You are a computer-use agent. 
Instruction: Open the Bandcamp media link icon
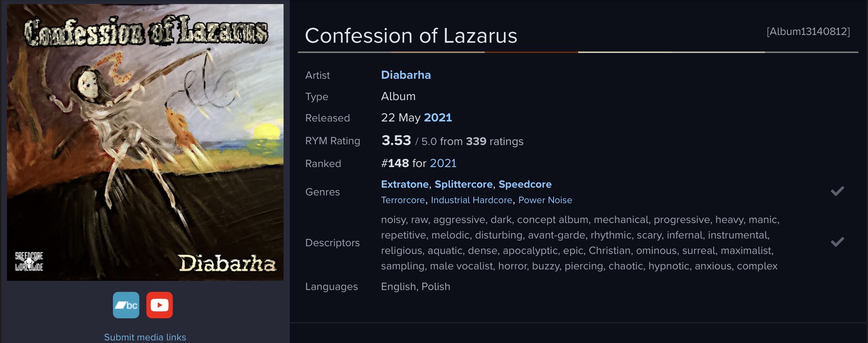point(126,305)
